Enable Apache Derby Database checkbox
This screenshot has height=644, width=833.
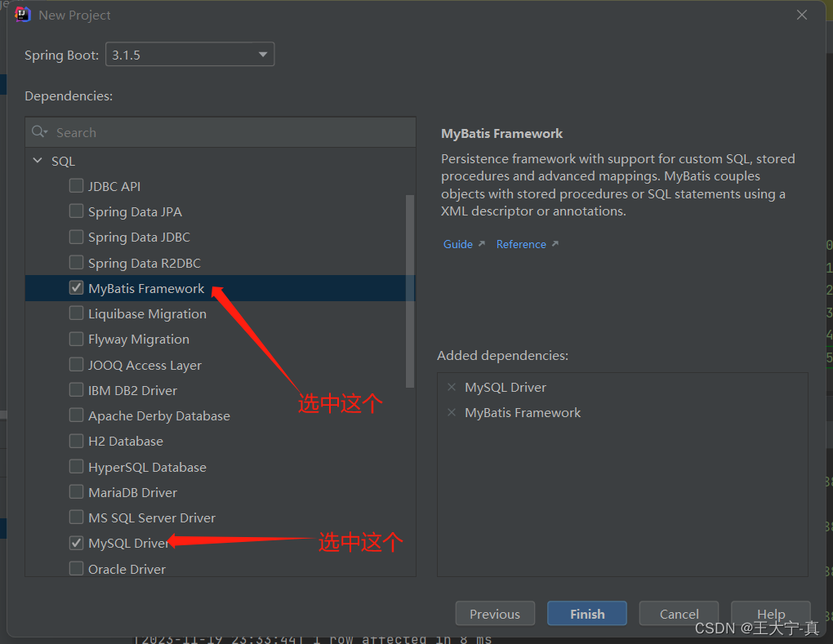(x=76, y=415)
